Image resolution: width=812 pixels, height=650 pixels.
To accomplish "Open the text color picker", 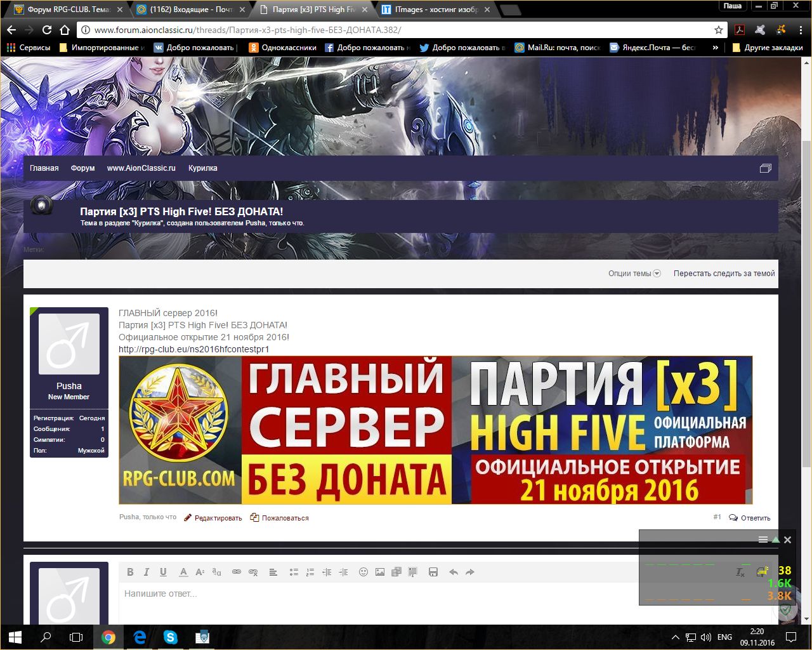I will [x=183, y=572].
